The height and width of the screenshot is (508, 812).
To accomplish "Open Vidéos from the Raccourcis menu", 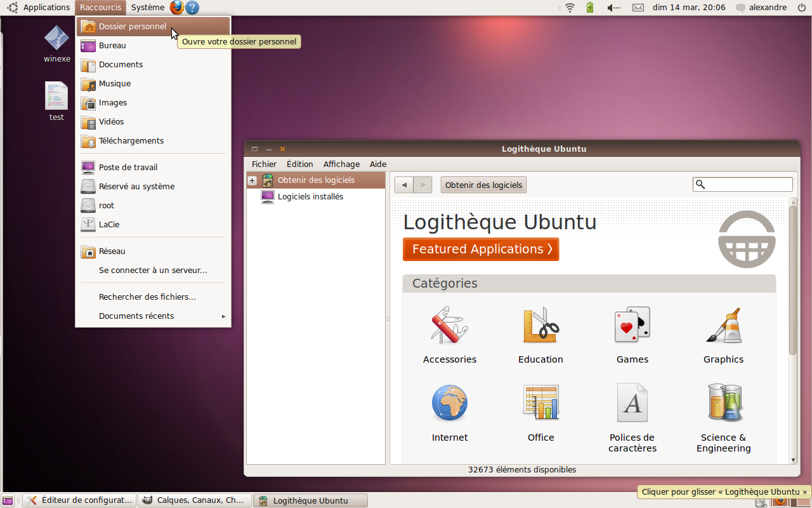I will pyautogui.click(x=153, y=122).
